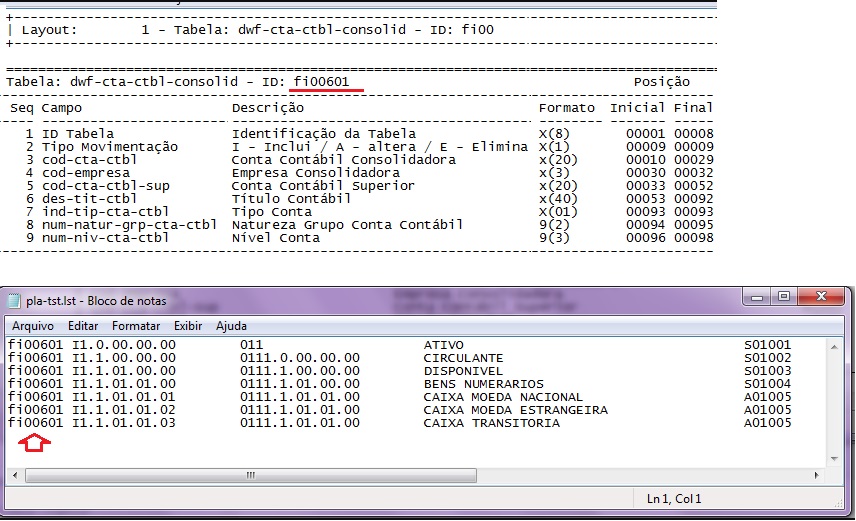Click 'Identificação da Tabela' description
The height and width of the screenshot is (521, 856).
[324, 134]
